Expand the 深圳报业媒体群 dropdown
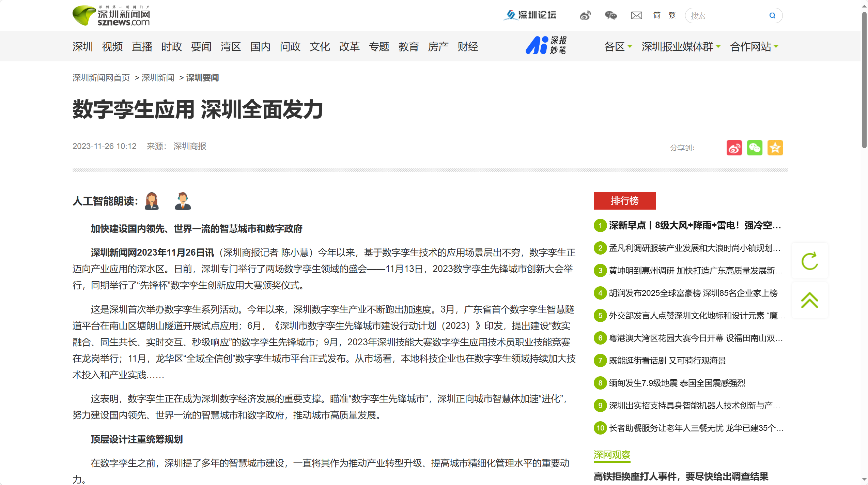The width and height of the screenshot is (868, 485). 681,46
